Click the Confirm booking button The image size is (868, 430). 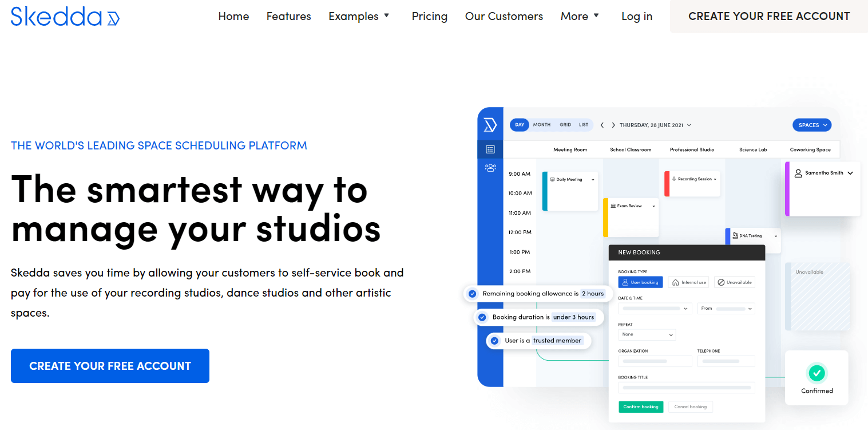pyautogui.click(x=640, y=407)
